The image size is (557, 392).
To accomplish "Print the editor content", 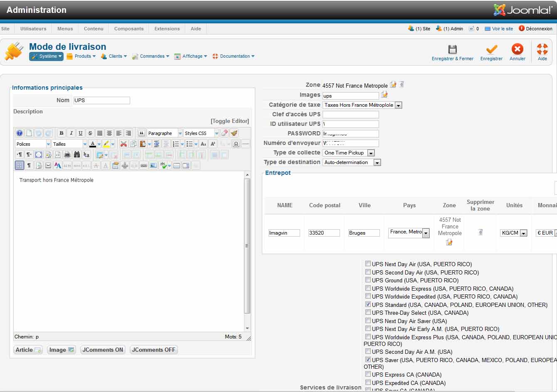I will (67, 155).
